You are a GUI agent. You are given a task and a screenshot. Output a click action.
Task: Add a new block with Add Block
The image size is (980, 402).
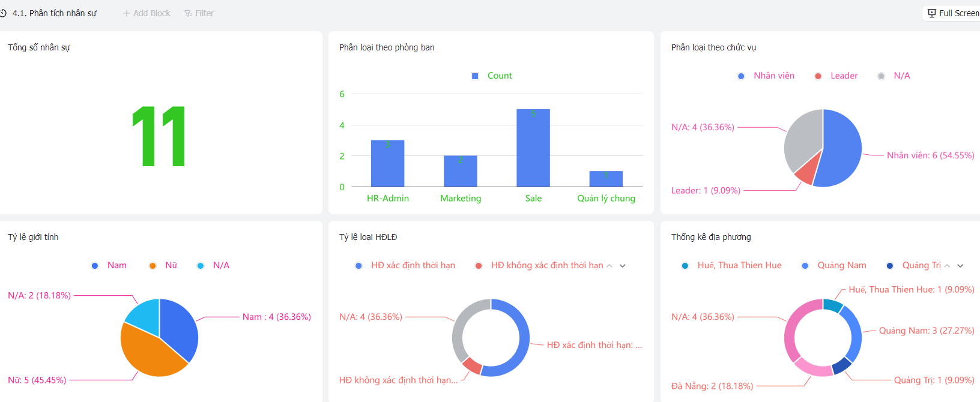coord(147,13)
